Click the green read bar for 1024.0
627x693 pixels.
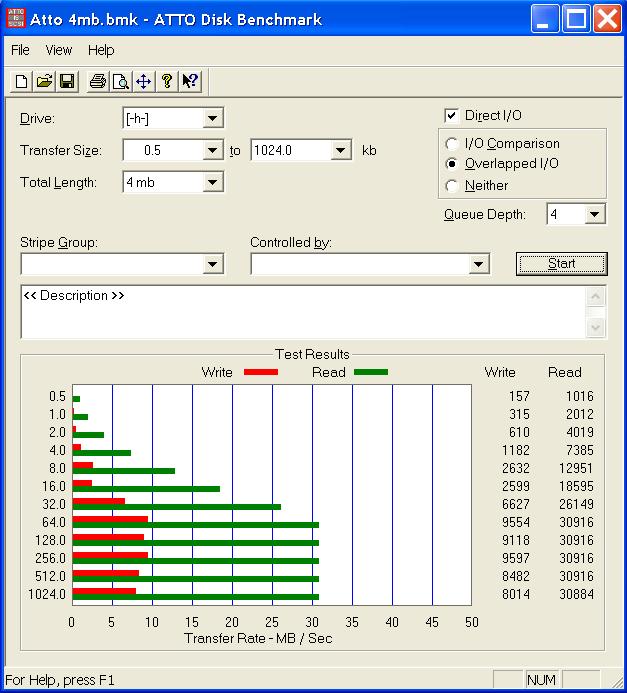[196, 597]
